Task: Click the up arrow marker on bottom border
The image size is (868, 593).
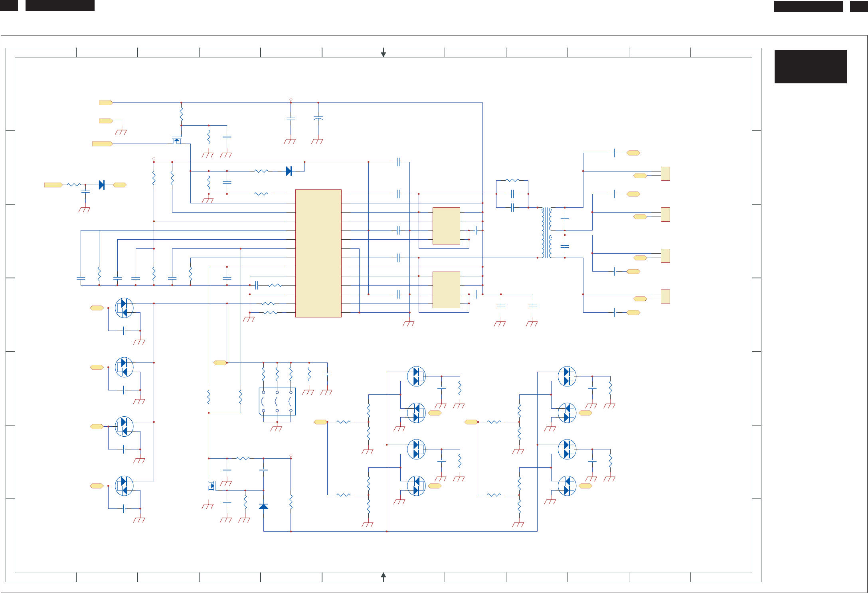Action: point(383,575)
